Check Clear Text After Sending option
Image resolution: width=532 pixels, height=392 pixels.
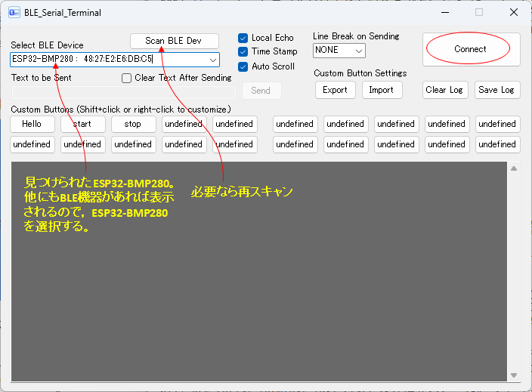tap(127, 78)
